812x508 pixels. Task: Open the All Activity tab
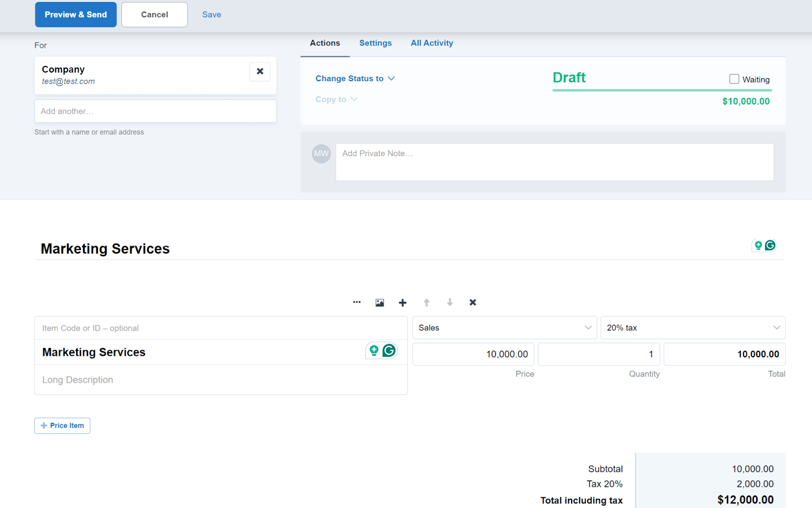point(431,43)
